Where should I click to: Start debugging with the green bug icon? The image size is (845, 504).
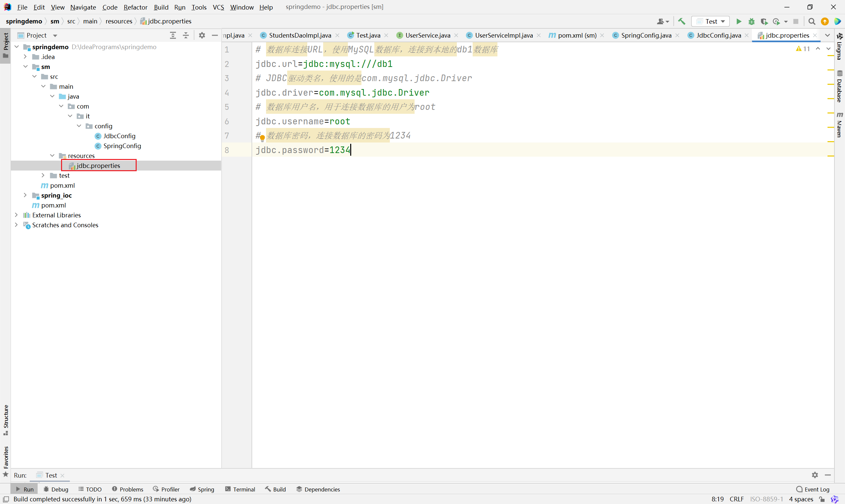752,21
